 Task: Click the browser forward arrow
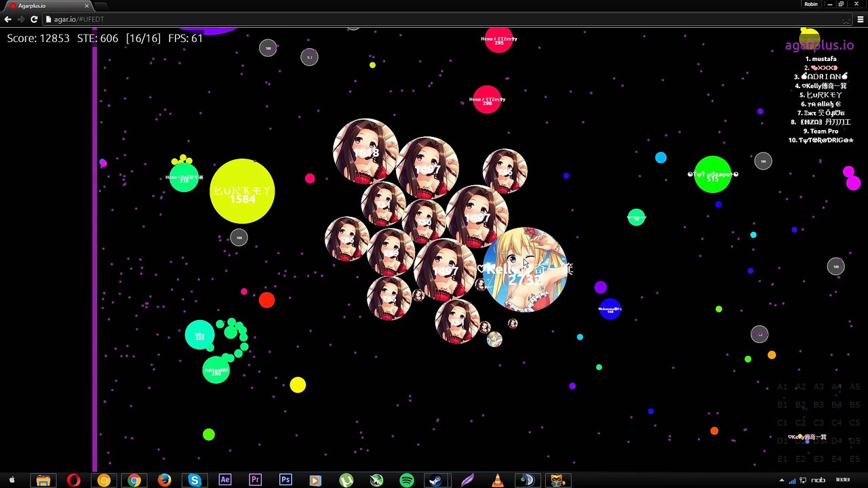point(21,20)
